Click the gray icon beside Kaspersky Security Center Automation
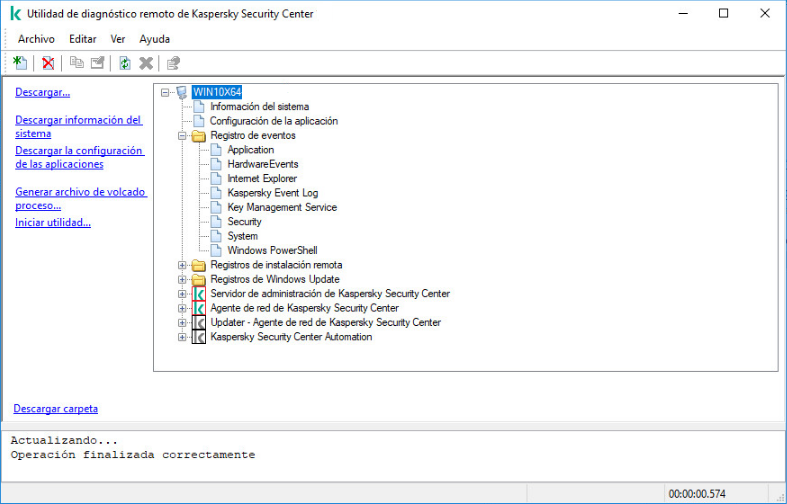 [x=198, y=338]
